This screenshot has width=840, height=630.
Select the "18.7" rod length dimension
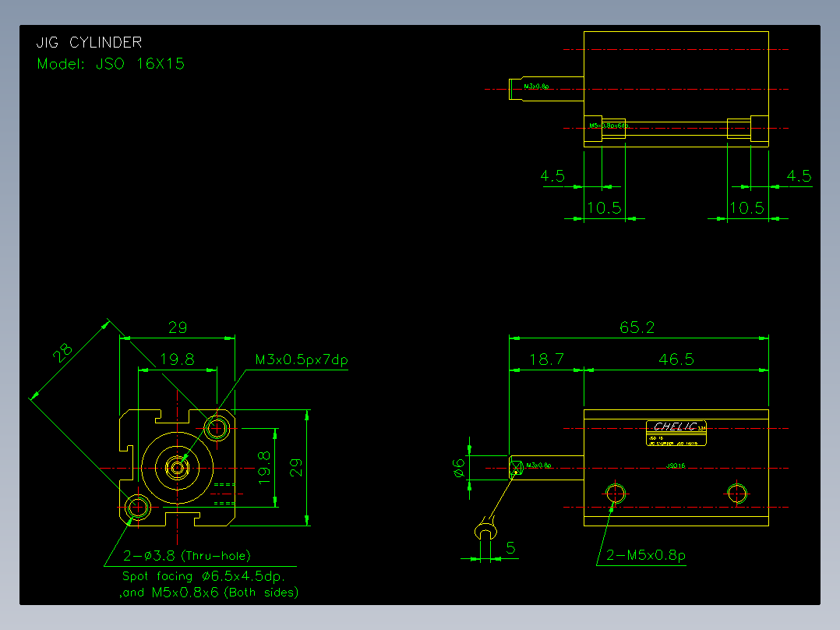pyautogui.click(x=546, y=359)
